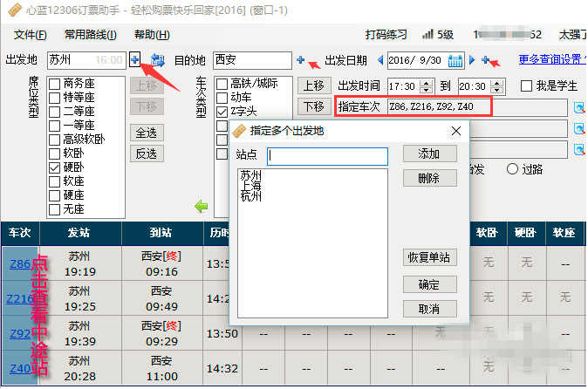588x389 pixels.
Task: Click the plus icon to add more dates
Action: pyautogui.click(x=486, y=59)
